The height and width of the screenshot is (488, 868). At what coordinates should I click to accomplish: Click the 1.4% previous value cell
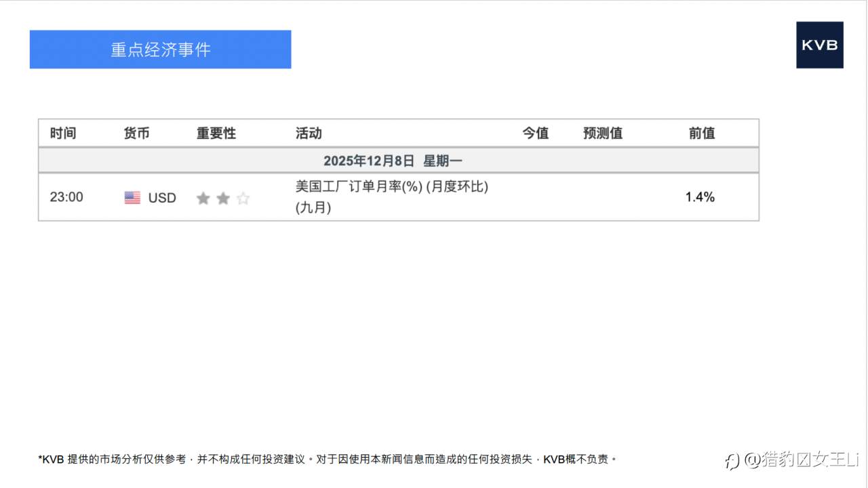pyautogui.click(x=699, y=197)
